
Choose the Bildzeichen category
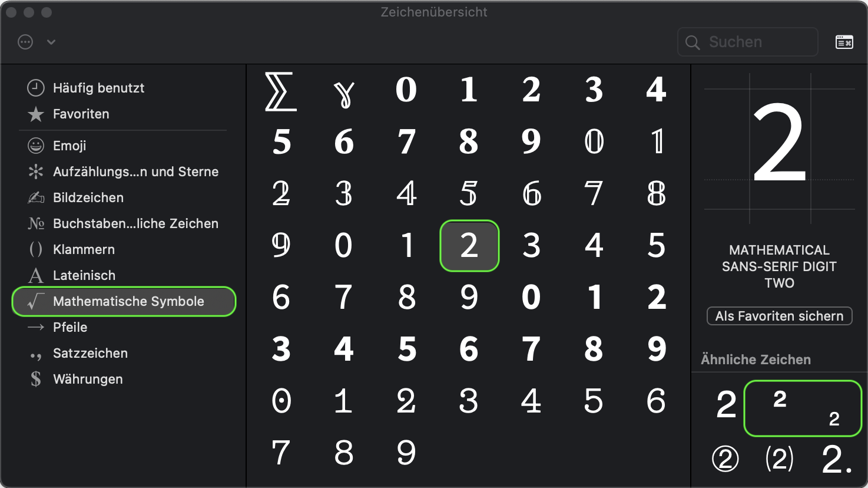(88, 197)
